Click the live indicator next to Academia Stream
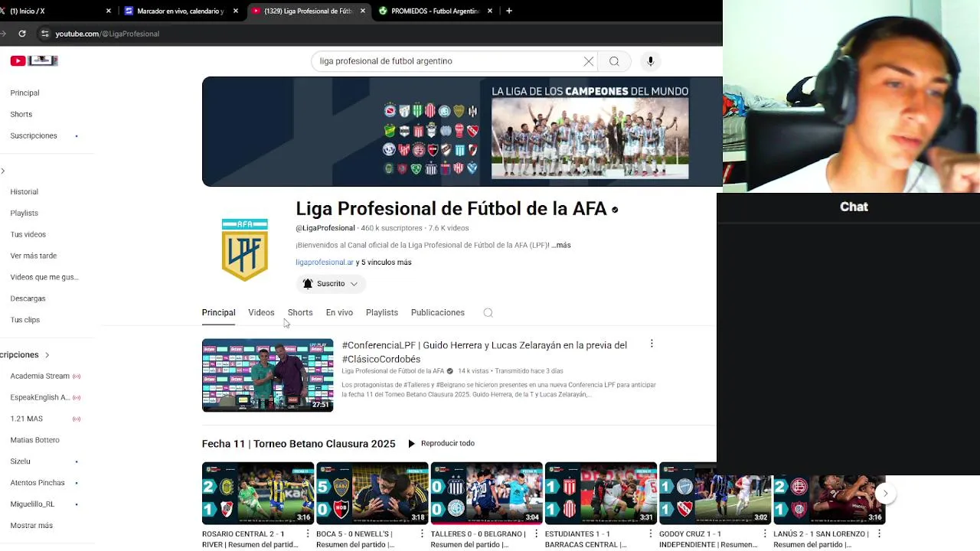 click(77, 377)
